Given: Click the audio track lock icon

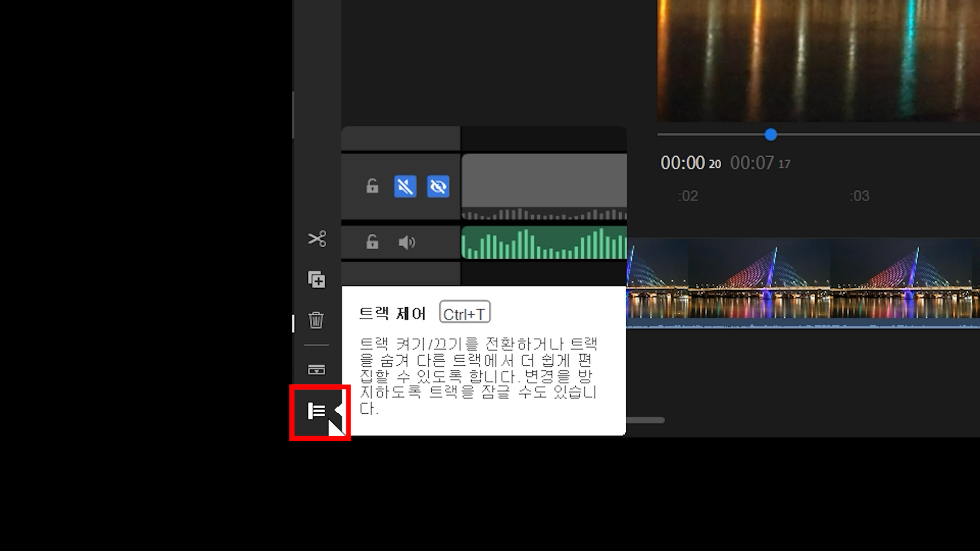Looking at the screenshot, I should pyautogui.click(x=372, y=242).
